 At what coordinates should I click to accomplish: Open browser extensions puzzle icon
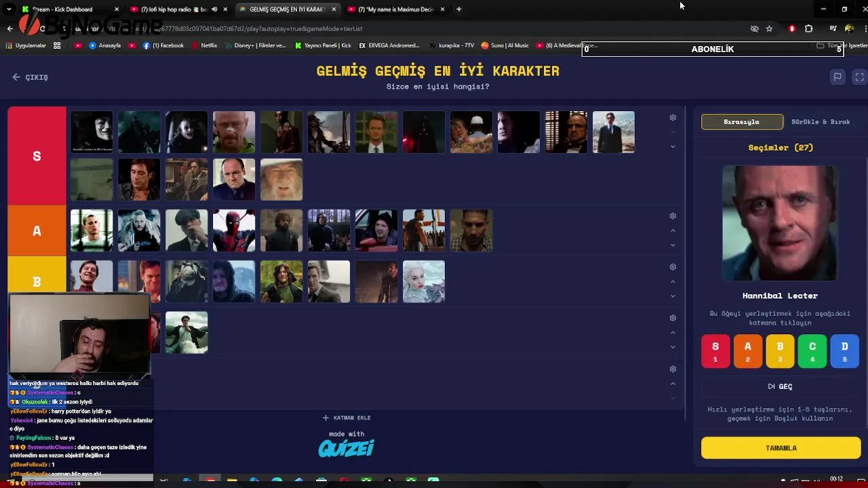[808, 28]
